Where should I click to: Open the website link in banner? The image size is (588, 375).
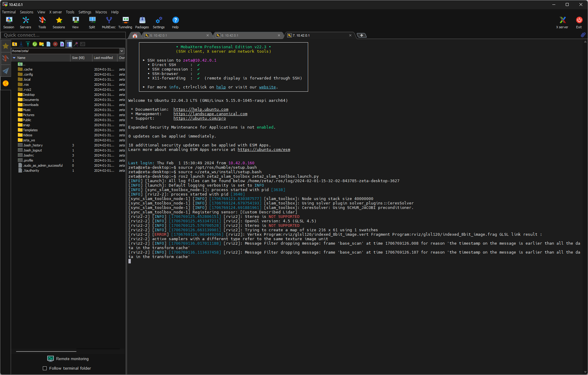(267, 87)
